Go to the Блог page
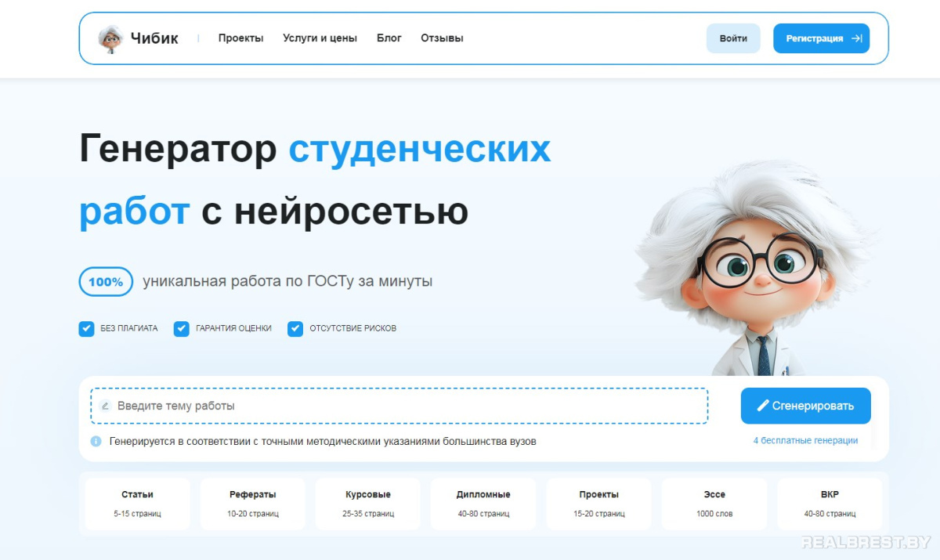 389,38
